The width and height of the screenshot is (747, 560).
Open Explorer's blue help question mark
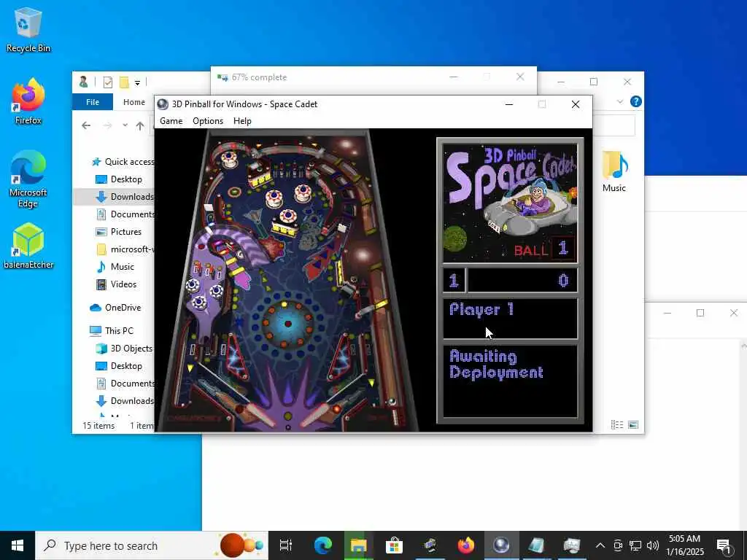(x=635, y=101)
